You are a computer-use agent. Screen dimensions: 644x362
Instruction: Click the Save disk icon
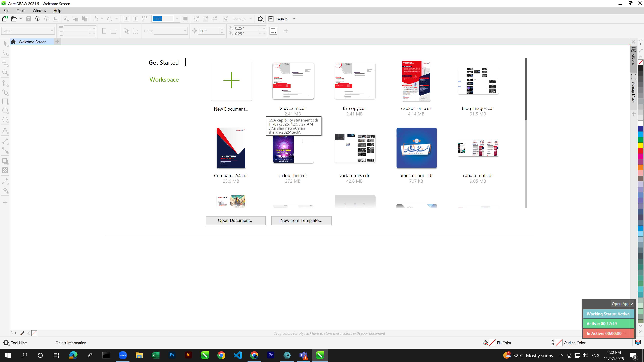pos(29,19)
